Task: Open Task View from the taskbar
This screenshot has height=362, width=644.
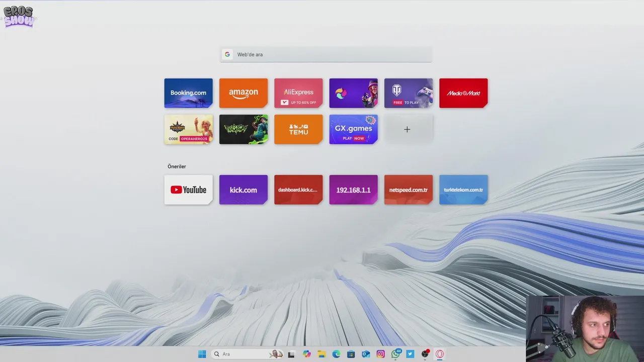Action: 291,354
